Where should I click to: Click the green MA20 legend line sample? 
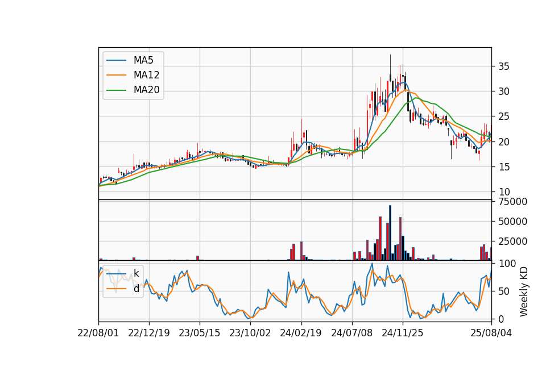116,90
